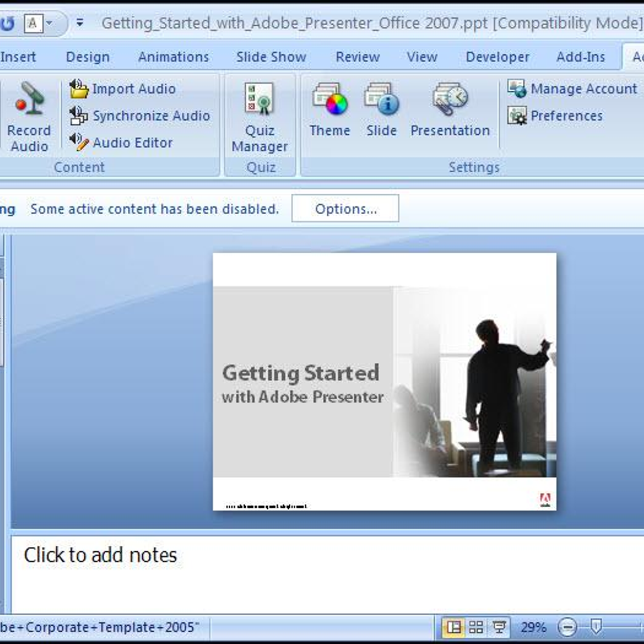Switch to the Developer tab
Image resolution: width=644 pixels, height=644 pixels.
(x=497, y=57)
